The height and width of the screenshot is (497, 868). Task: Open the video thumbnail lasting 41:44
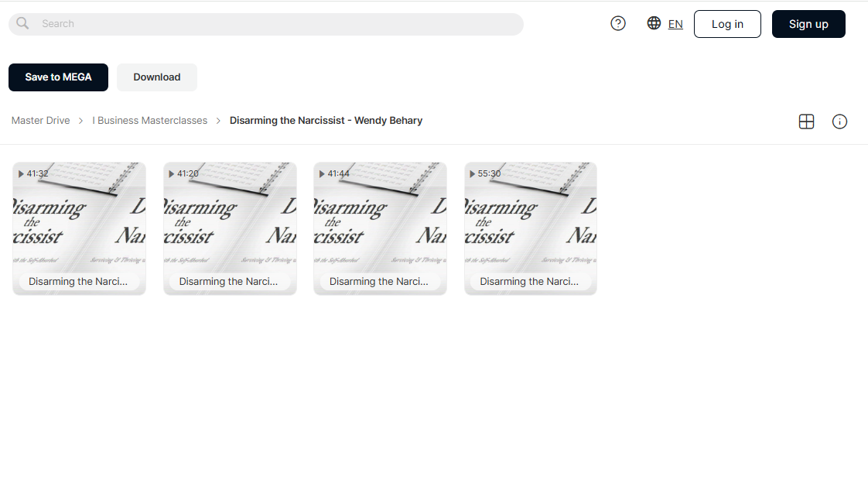381,228
